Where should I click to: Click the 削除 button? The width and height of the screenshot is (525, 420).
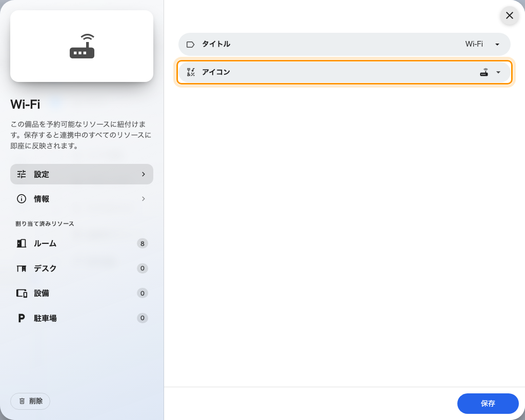pos(30,401)
